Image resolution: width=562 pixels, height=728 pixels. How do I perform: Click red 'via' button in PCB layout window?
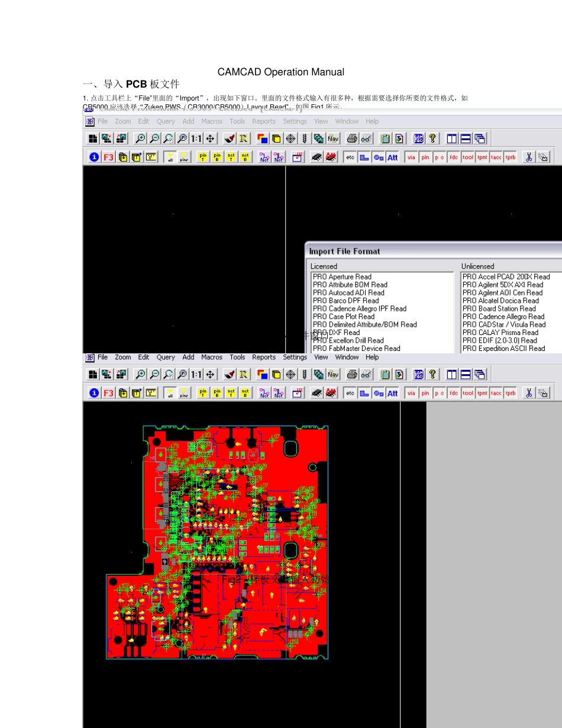[x=411, y=393]
